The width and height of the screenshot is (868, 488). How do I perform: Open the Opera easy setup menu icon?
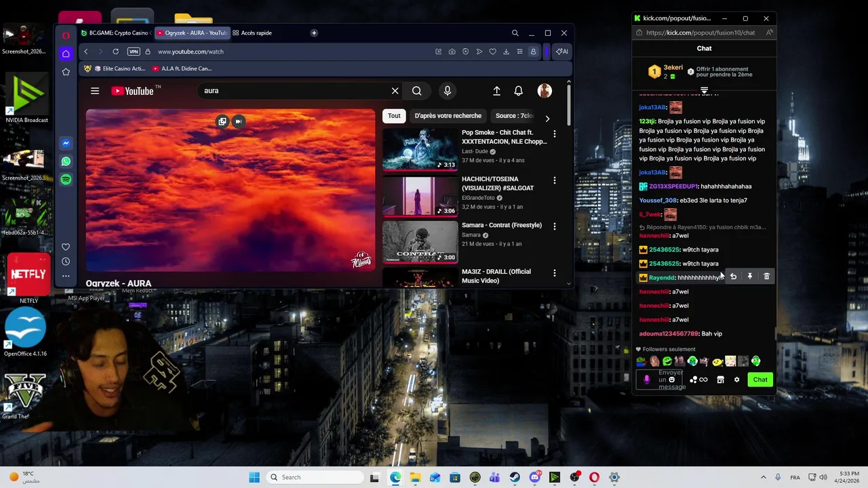519,52
